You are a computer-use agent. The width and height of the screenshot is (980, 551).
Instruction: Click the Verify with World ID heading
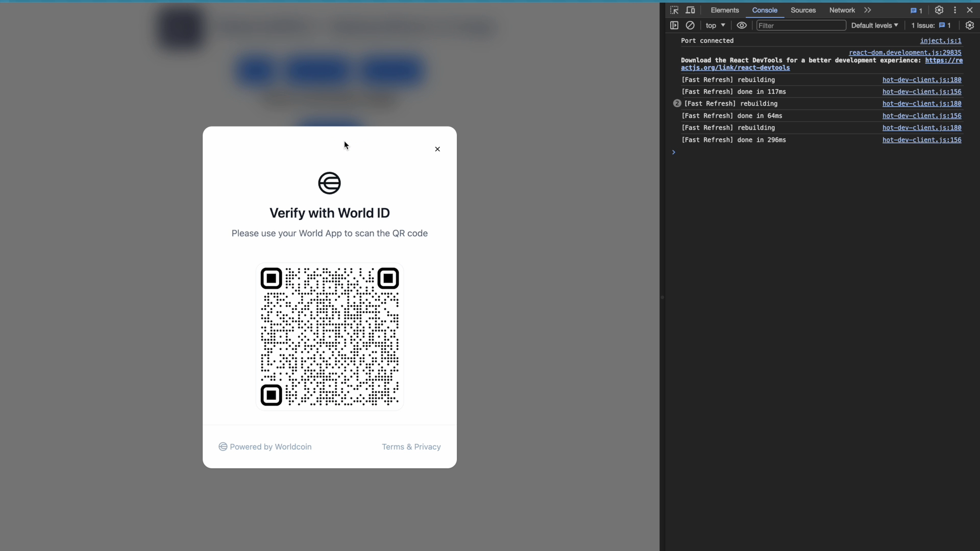click(x=330, y=213)
